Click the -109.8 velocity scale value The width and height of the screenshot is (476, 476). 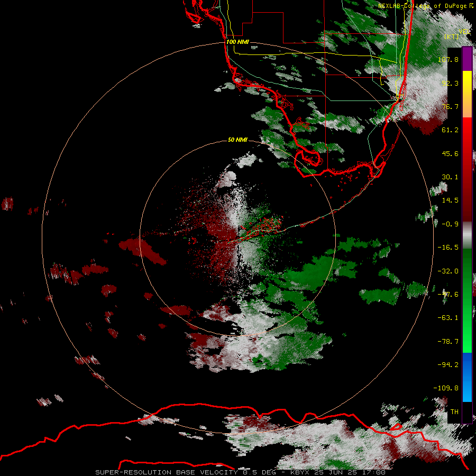coord(446,388)
